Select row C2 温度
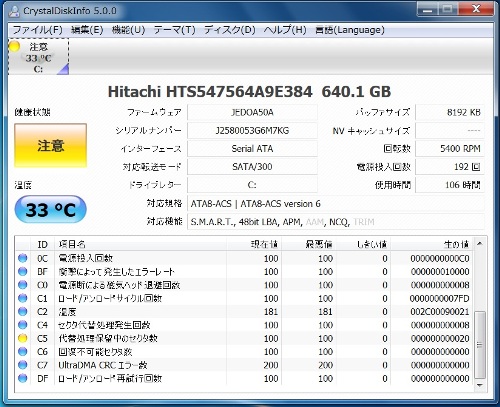Screen dimensions: 500x407 [x=244, y=312]
